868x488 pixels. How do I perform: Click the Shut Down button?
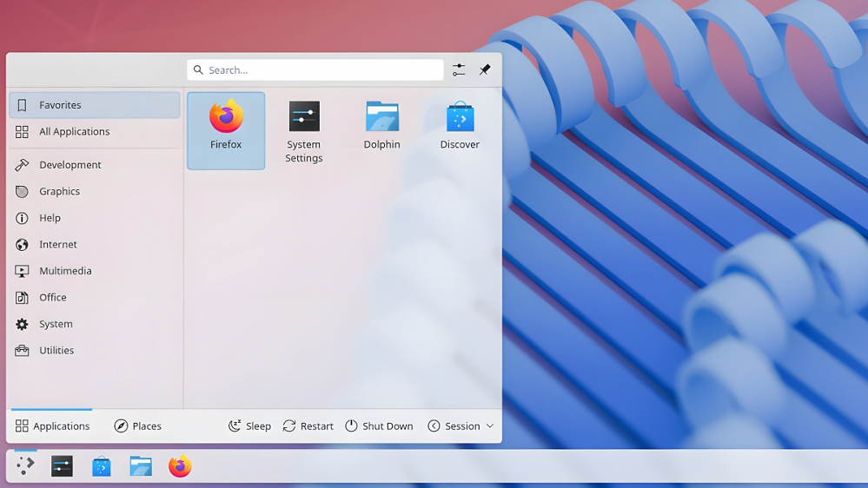tap(379, 426)
